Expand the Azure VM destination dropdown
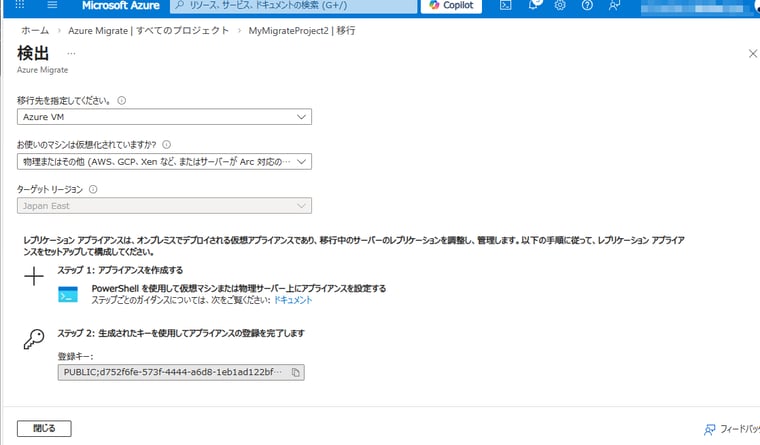This screenshot has height=445, width=760. coord(164,117)
